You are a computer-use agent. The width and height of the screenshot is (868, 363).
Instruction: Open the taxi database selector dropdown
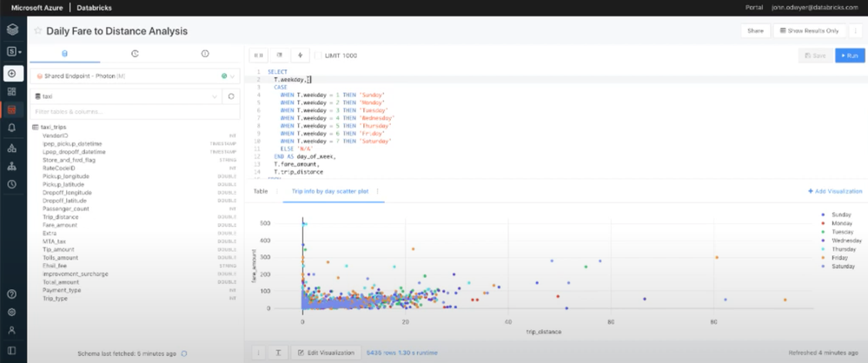126,96
